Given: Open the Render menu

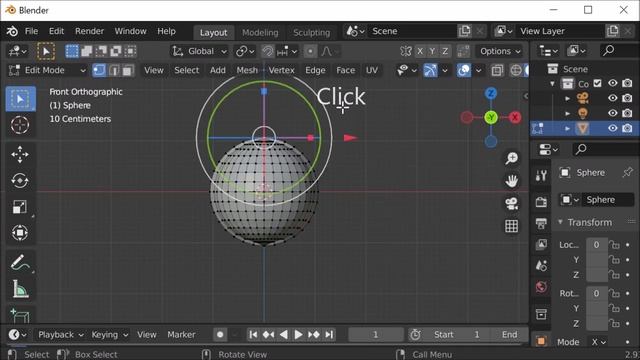Looking at the screenshot, I should (89, 31).
